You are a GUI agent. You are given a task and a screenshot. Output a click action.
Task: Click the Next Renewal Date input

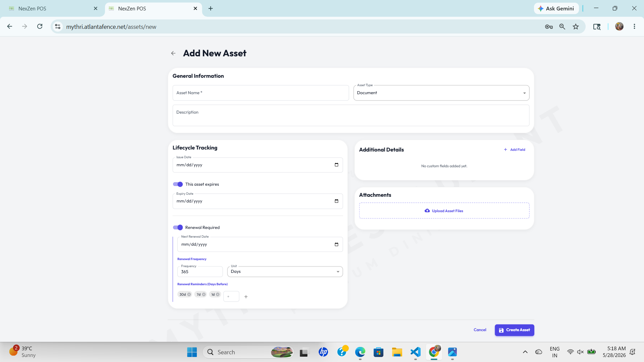260,244
